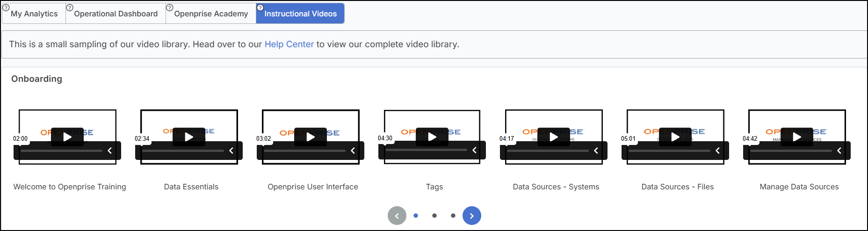Screen dimensions: 868x231
Task: Play the Tags video
Action: coord(432,137)
